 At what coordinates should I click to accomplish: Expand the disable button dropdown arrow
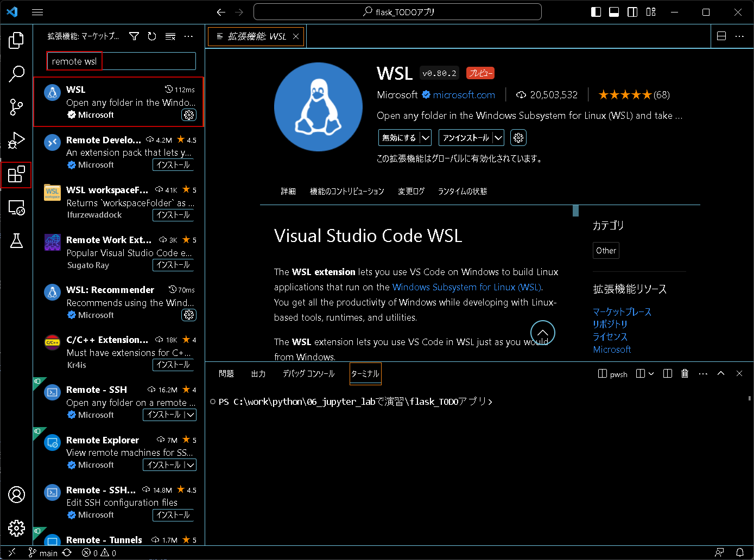[426, 138]
